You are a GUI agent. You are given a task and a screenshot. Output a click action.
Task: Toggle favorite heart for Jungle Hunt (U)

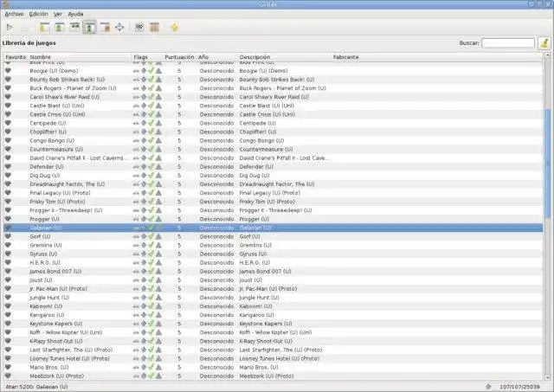click(8, 298)
